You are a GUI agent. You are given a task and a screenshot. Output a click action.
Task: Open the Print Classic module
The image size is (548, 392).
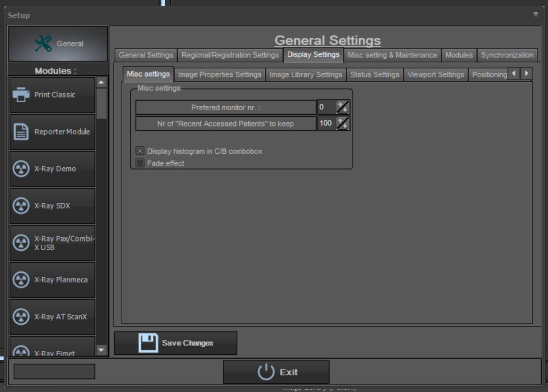pos(52,94)
